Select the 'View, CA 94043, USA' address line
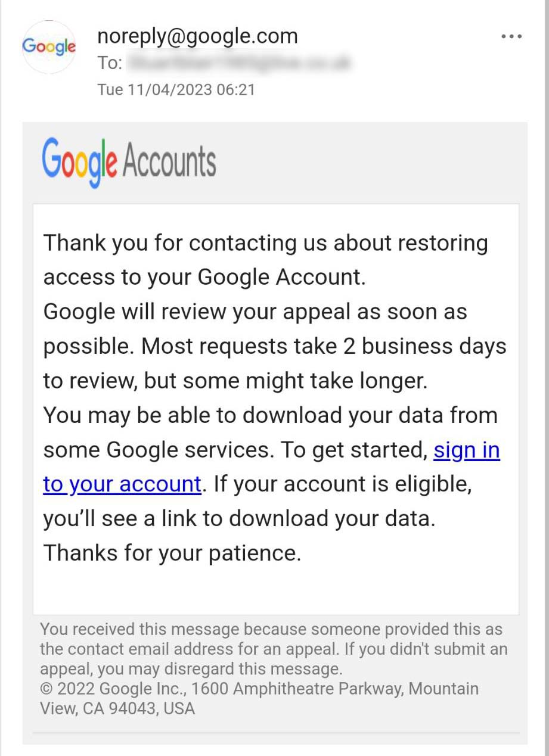This screenshot has height=756, width=549. coord(117,708)
